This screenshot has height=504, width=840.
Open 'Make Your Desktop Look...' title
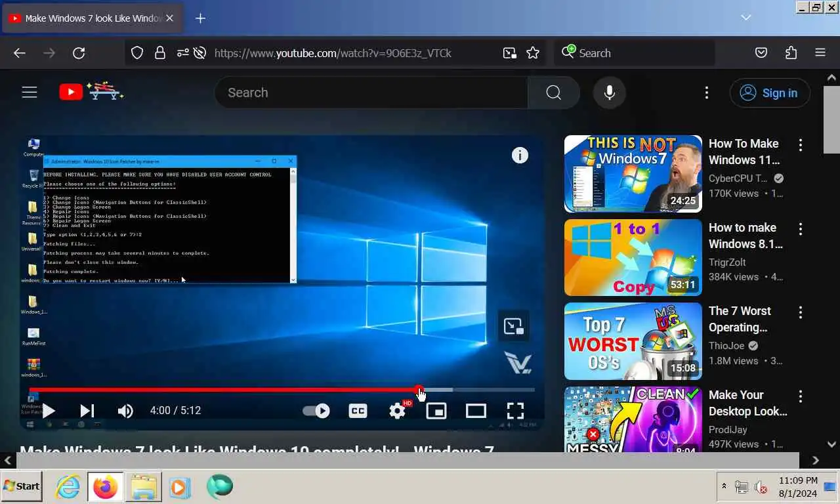click(748, 403)
